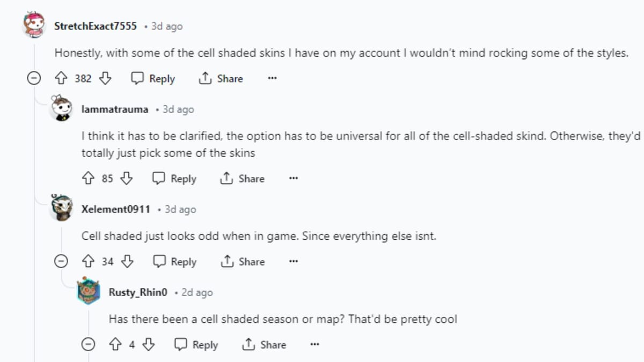Downvote lammatrauma's reply
Screen dimensions: 644x362
click(x=127, y=178)
